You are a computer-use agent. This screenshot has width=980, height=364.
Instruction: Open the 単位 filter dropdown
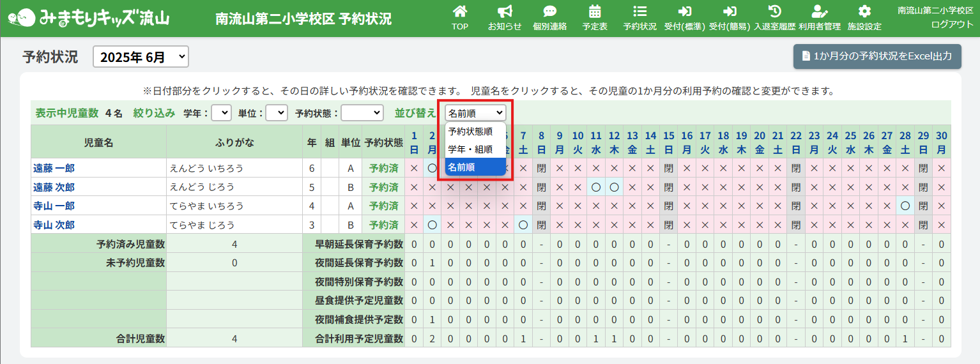click(277, 113)
